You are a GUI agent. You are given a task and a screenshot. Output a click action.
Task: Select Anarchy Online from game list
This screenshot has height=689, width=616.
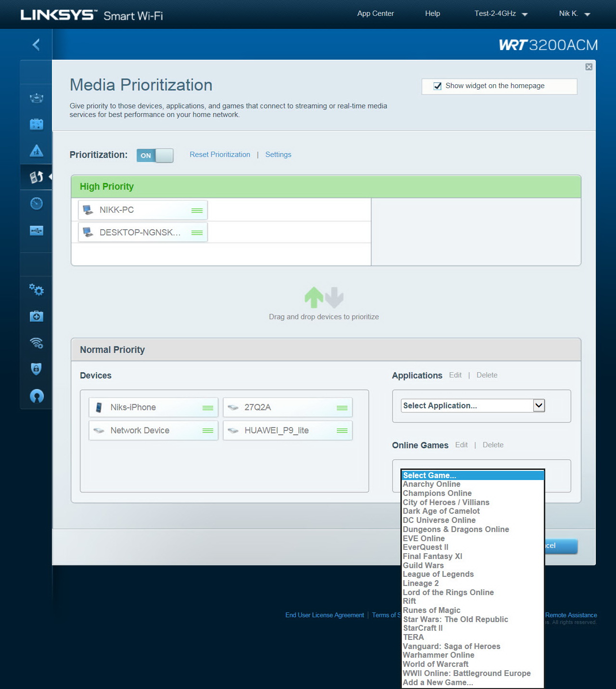click(x=473, y=484)
